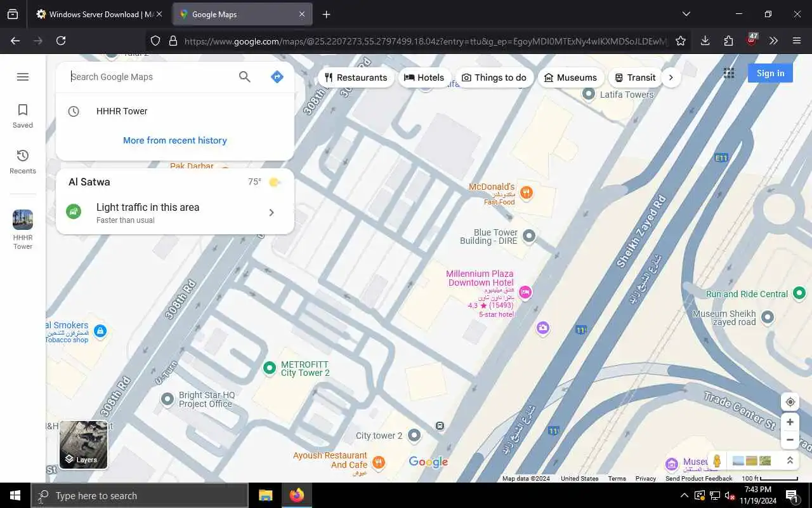Close the Google Maps tab

tap(302, 14)
